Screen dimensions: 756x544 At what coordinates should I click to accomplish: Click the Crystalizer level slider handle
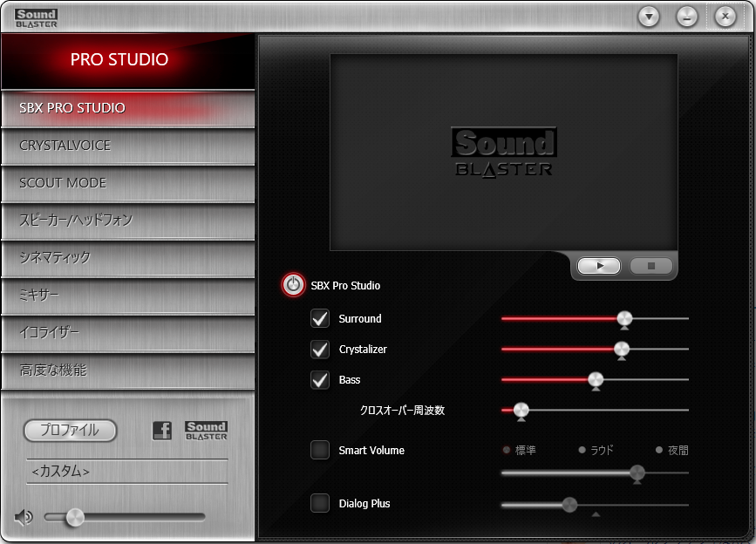[x=622, y=350]
